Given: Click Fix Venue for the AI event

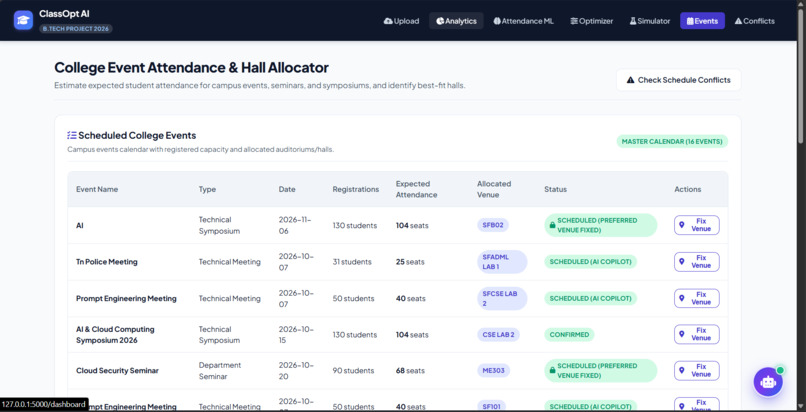Looking at the screenshot, I should pos(697,225).
